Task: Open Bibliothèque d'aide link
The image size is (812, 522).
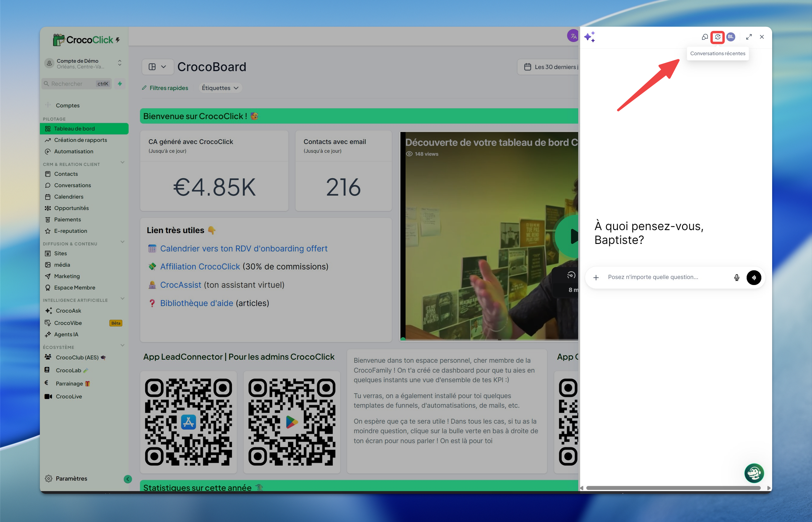Action: point(197,303)
